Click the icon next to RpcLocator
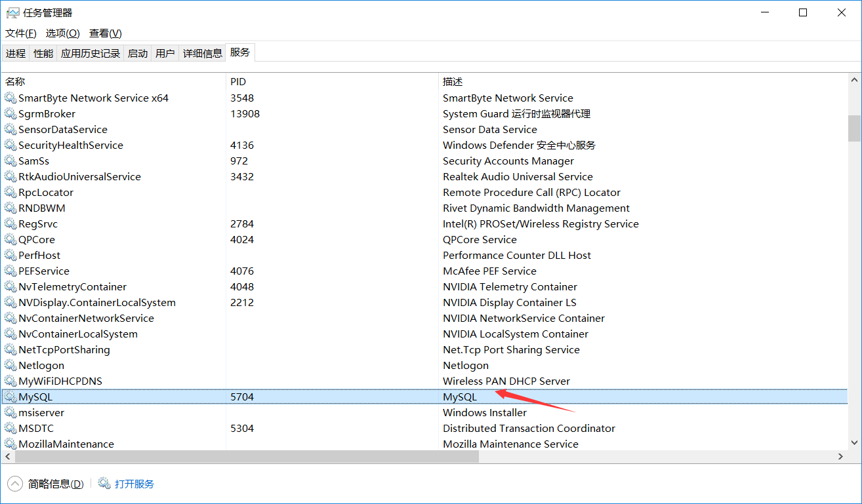This screenshot has width=862, height=504. [x=10, y=193]
